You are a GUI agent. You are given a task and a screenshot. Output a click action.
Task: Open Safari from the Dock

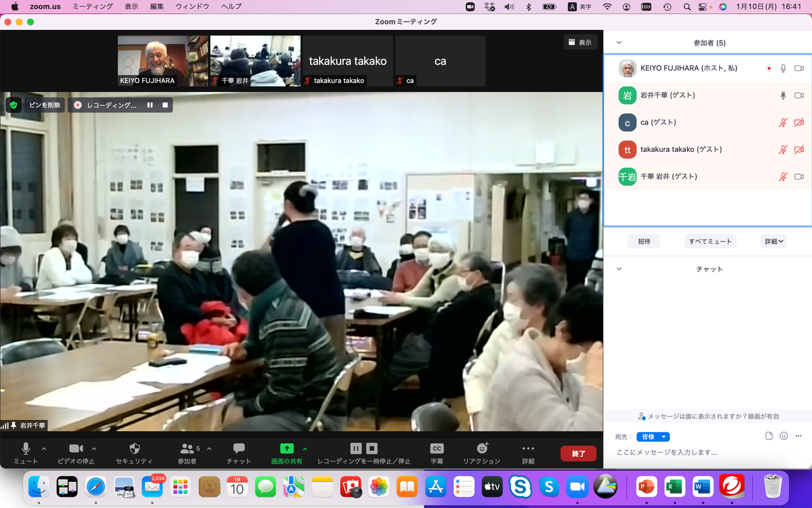coord(96,487)
